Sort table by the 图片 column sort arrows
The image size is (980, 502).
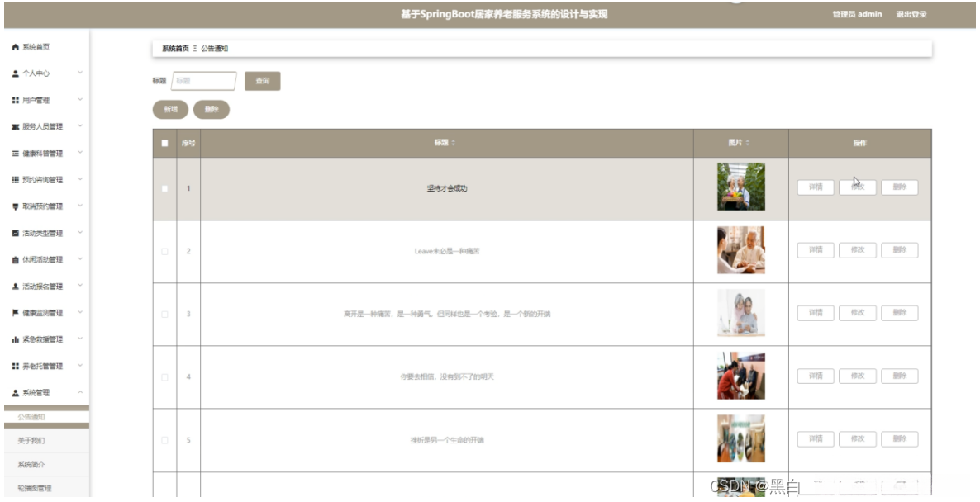pyautogui.click(x=748, y=143)
